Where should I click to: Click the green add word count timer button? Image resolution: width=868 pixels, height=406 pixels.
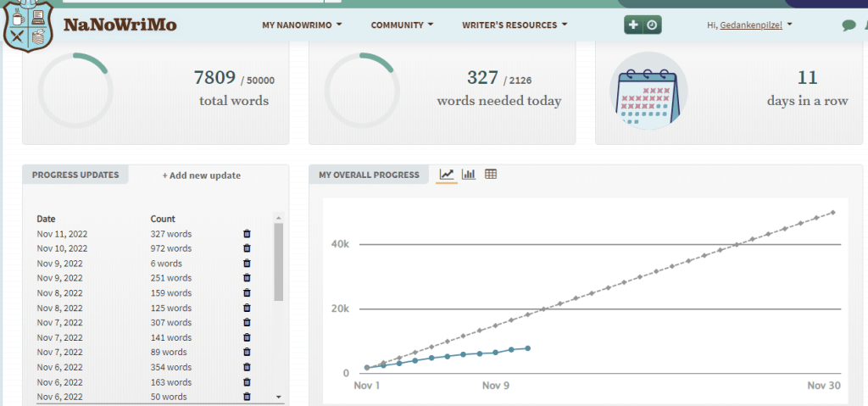pyautogui.click(x=643, y=25)
